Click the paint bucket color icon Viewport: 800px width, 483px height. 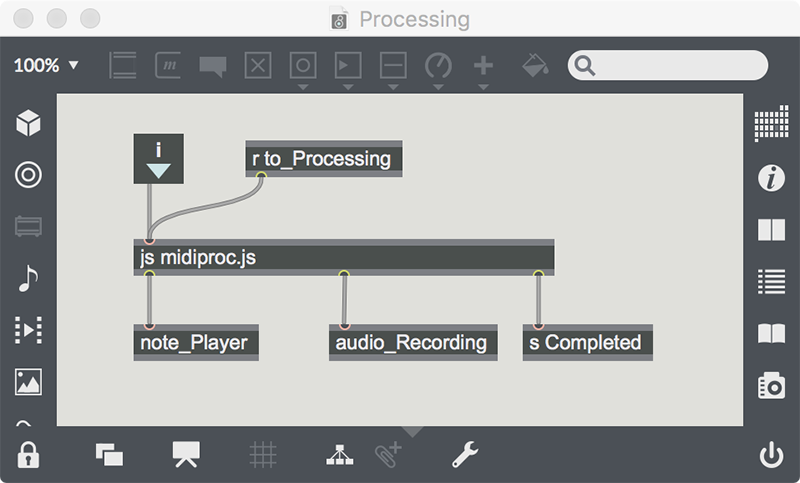pos(535,65)
